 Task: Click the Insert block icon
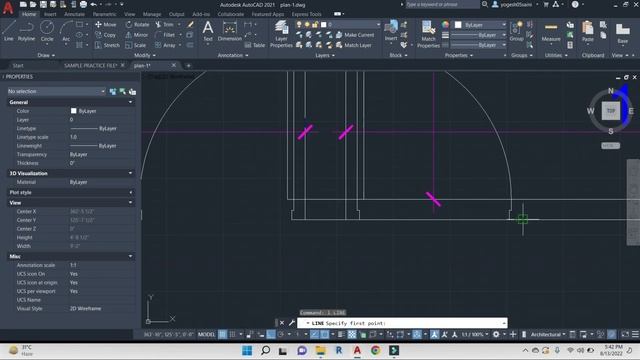pyautogui.click(x=391, y=31)
